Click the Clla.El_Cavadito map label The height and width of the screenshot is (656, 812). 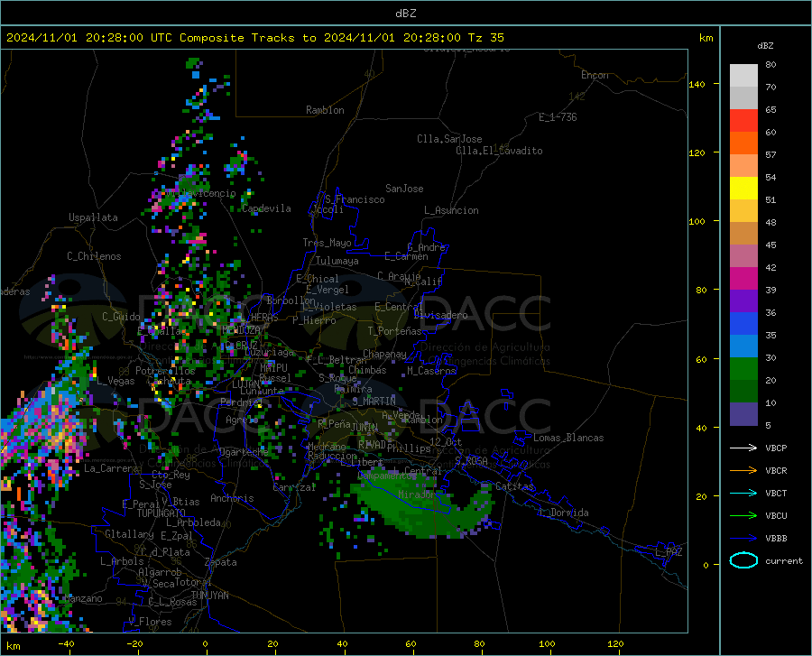click(x=499, y=151)
